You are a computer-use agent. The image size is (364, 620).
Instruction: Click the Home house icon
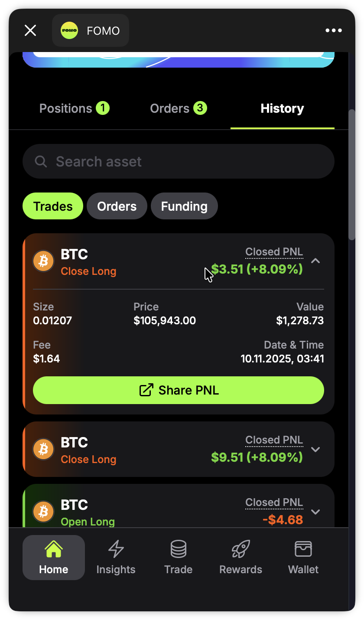54,549
